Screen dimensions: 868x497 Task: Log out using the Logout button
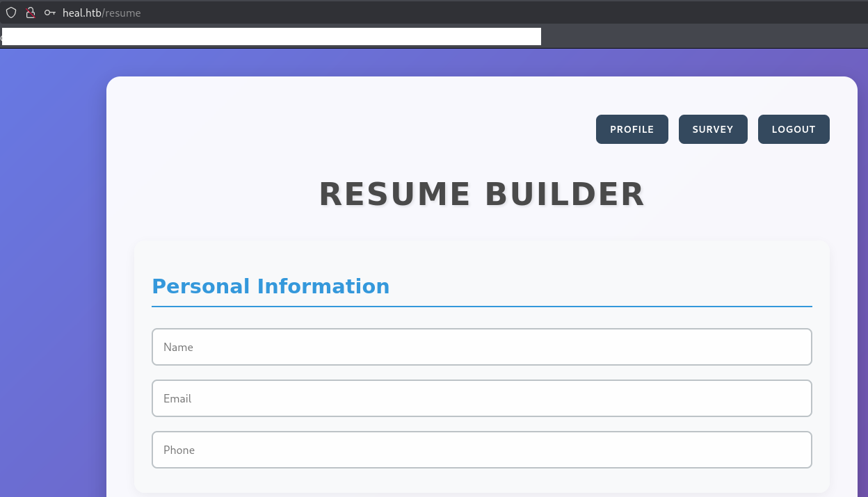793,129
